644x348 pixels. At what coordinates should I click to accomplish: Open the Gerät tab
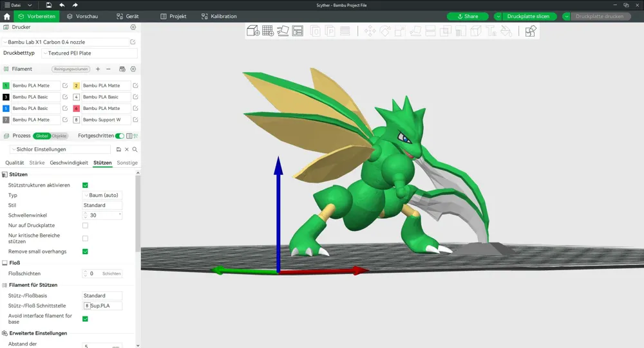coord(128,17)
